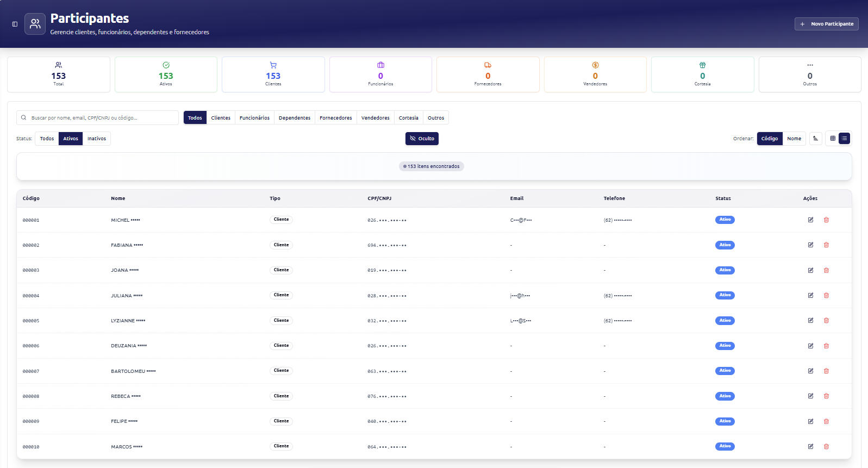This screenshot has width=868, height=468.
Task: Filter by Dependentes tab
Action: click(295, 118)
